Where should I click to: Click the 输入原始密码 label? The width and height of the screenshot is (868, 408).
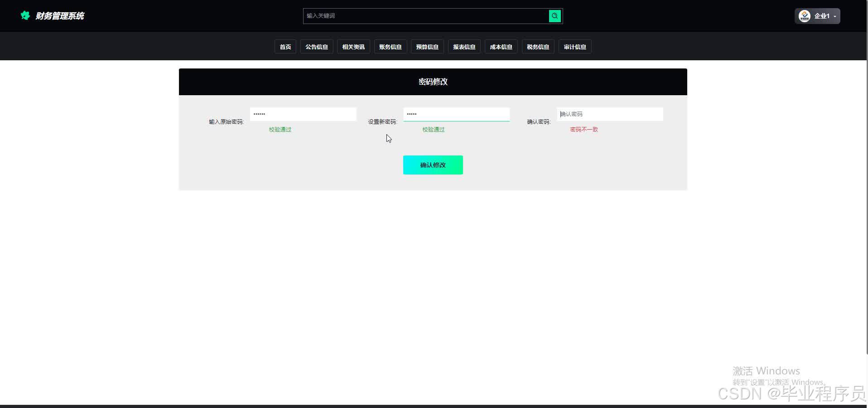pyautogui.click(x=226, y=122)
